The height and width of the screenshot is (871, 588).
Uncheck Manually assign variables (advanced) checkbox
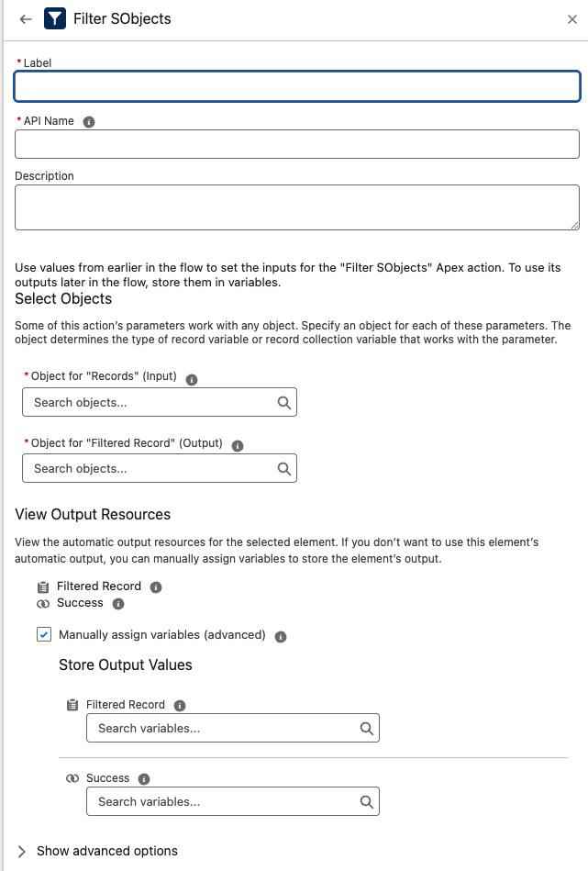[x=45, y=635]
